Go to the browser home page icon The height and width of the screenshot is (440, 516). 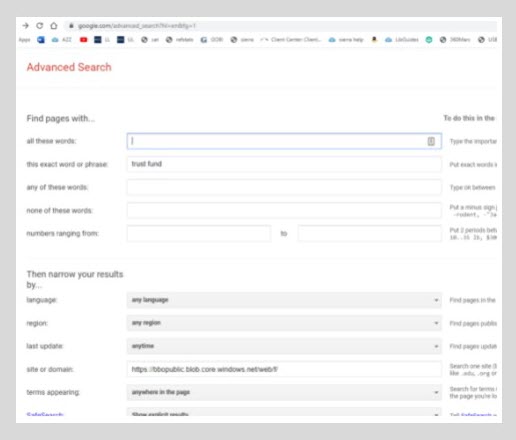[54, 26]
